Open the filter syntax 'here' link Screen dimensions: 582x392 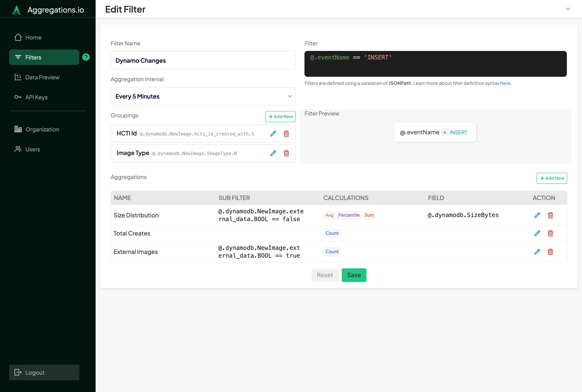click(505, 83)
